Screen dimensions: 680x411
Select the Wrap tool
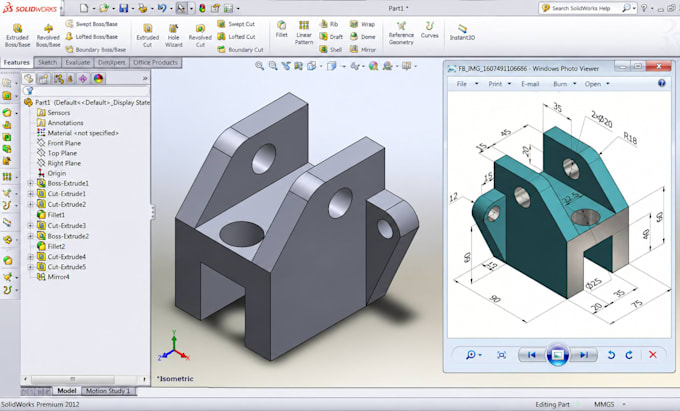tap(363, 24)
